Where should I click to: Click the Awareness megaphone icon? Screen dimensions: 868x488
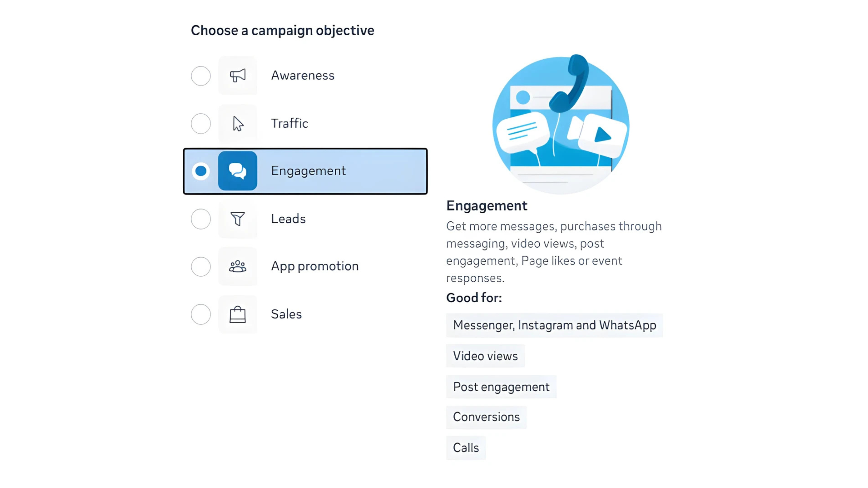point(238,75)
